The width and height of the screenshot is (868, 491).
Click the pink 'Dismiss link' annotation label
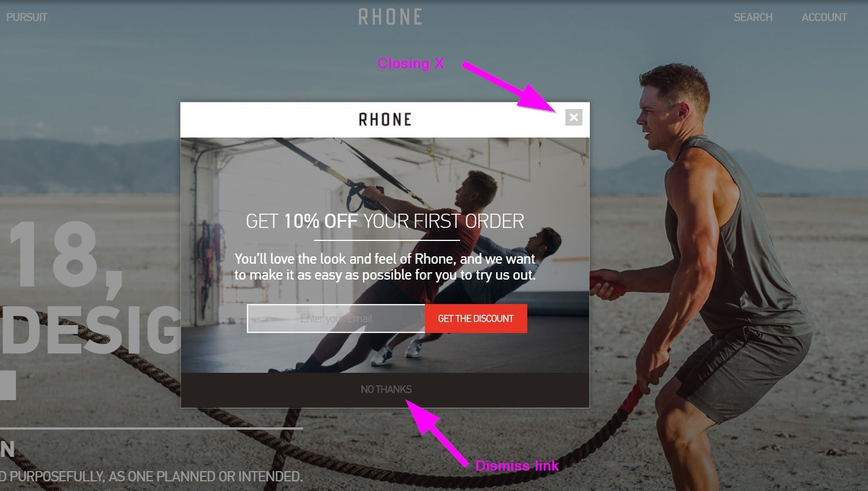pyautogui.click(x=517, y=466)
